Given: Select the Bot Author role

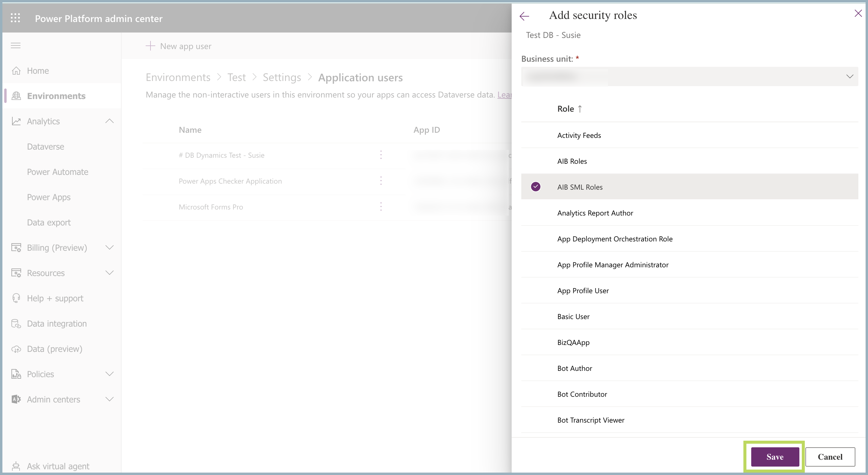Looking at the screenshot, I should (690, 368).
